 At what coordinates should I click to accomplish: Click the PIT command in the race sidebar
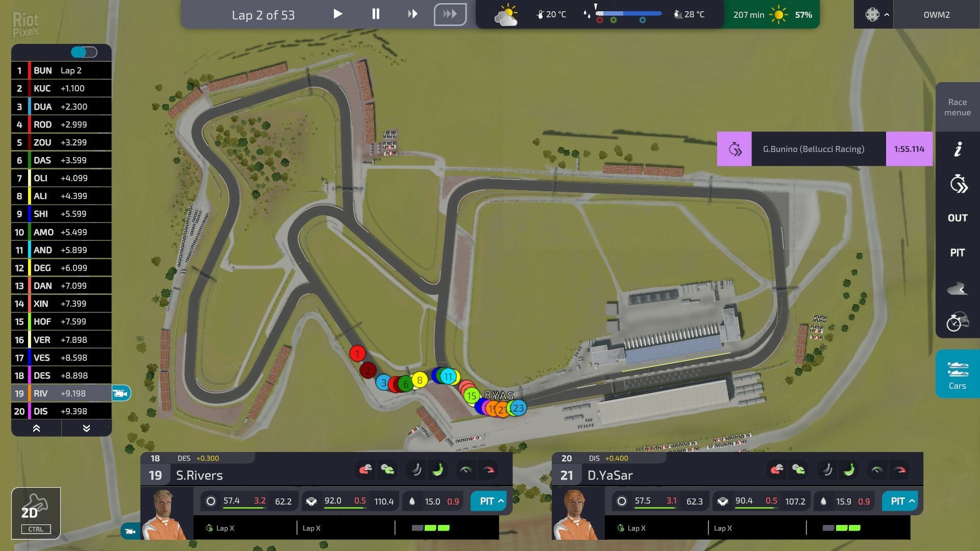pyautogui.click(x=958, y=251)
